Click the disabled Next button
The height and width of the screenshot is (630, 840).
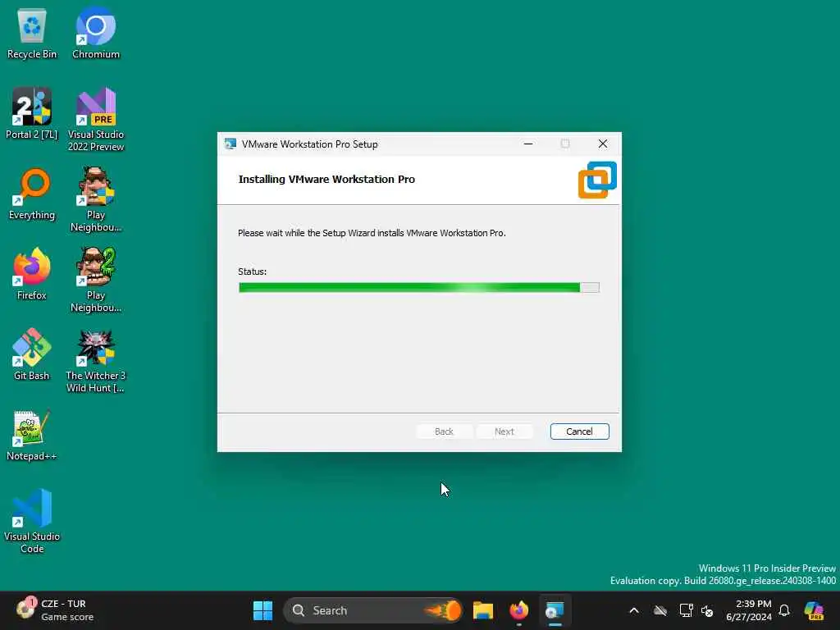[x=504, y=431]
